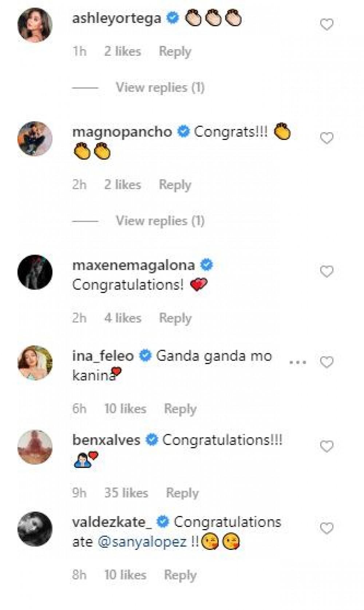The width and height of the screenshot is (364, 610).
Task: Open ashleyortega's profile picture
Action: coord(35,25)
